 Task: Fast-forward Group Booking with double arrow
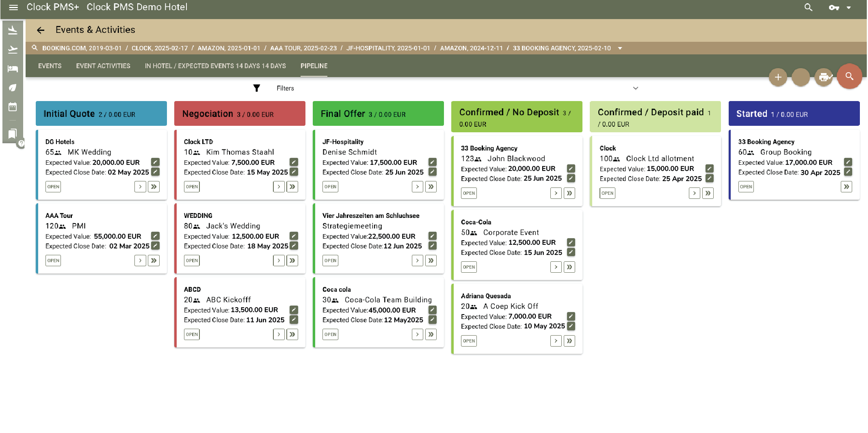[x=846, y=187]
